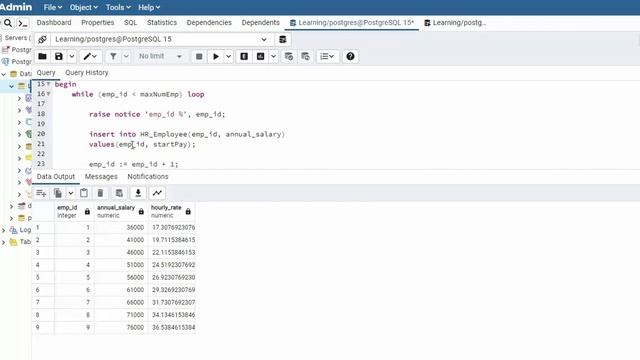Viewport: 640px width, 360px height.
Task: Switch to the Statistics tab
Action: click(x=162, y=23)
